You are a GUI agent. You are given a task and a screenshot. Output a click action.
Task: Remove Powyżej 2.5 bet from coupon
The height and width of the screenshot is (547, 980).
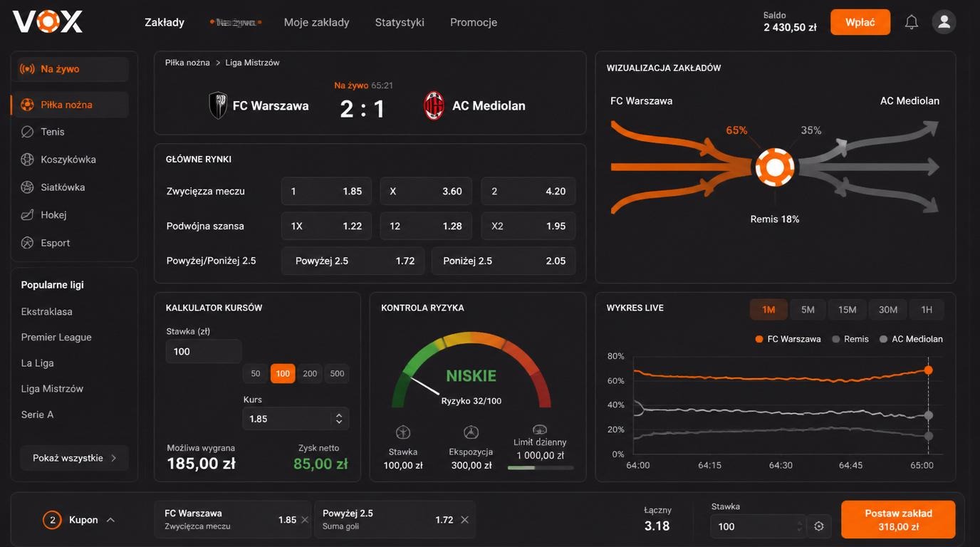click(464, 520)
